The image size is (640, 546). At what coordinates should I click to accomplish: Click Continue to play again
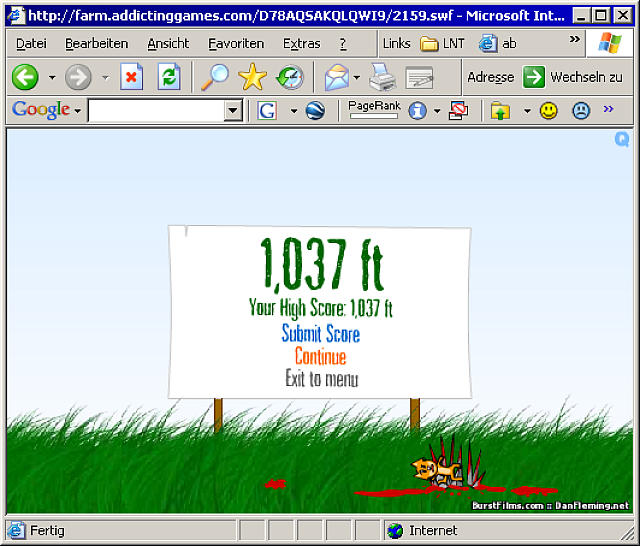coord(320,357)
